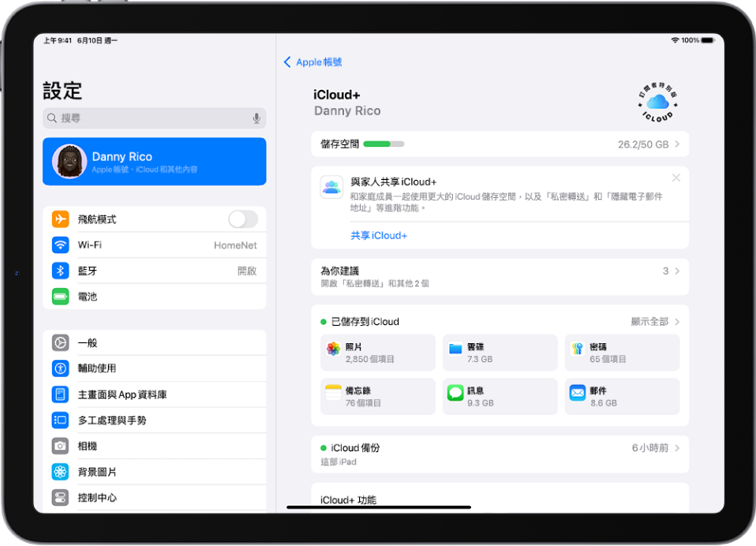Open the Wi-Fi HomeNet row
The height and width of the screenshot is (546, 756).
pos(155,245)
